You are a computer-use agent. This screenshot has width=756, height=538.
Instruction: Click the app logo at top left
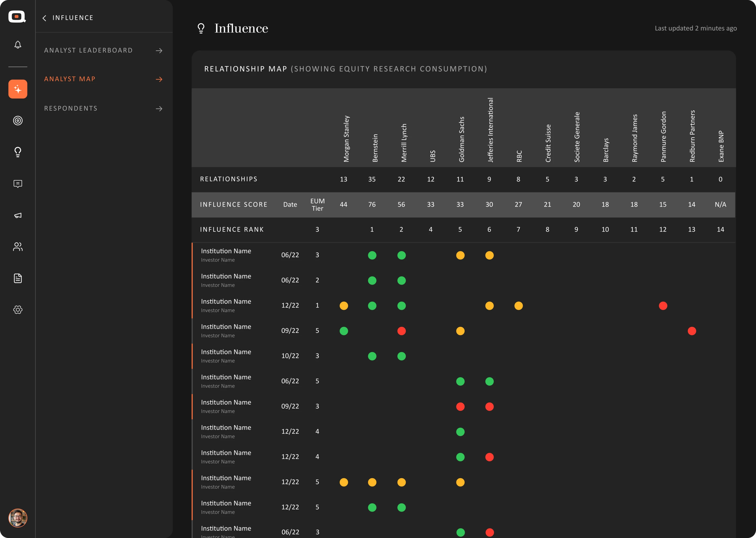[17, 17]
